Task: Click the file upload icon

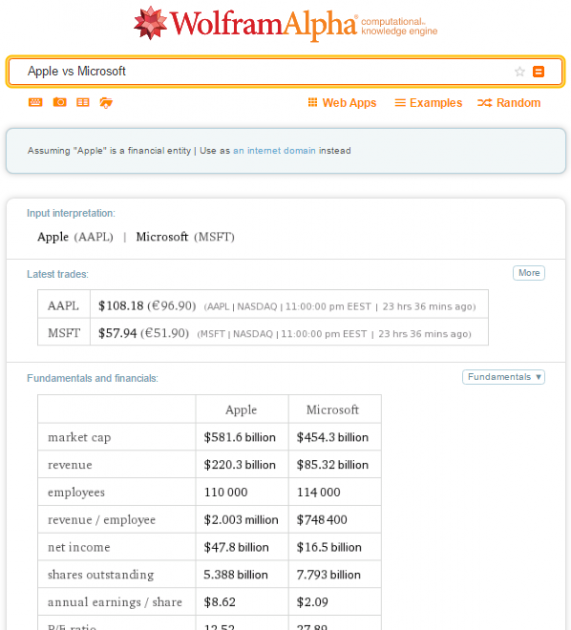Action: (x=106, y=103)
